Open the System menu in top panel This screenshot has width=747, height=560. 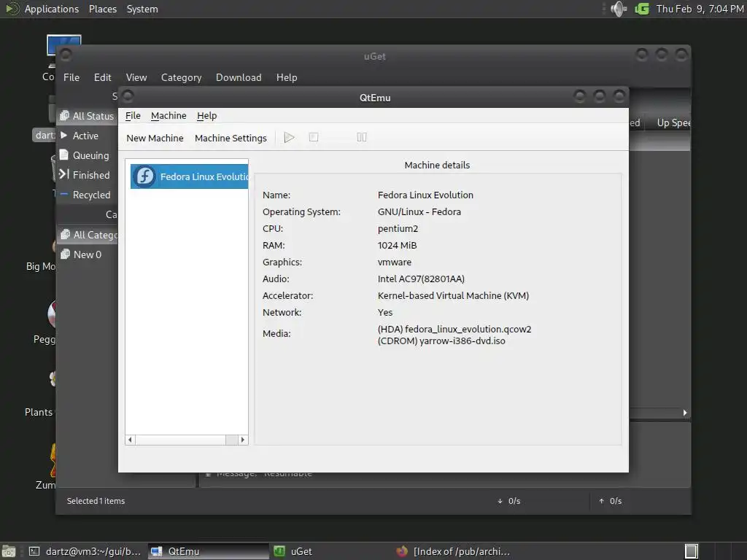click(142, 9)
